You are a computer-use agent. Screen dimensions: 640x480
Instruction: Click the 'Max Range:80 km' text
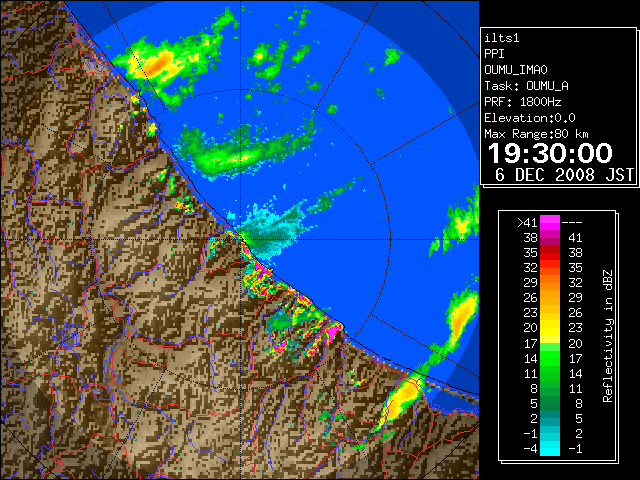536,134
